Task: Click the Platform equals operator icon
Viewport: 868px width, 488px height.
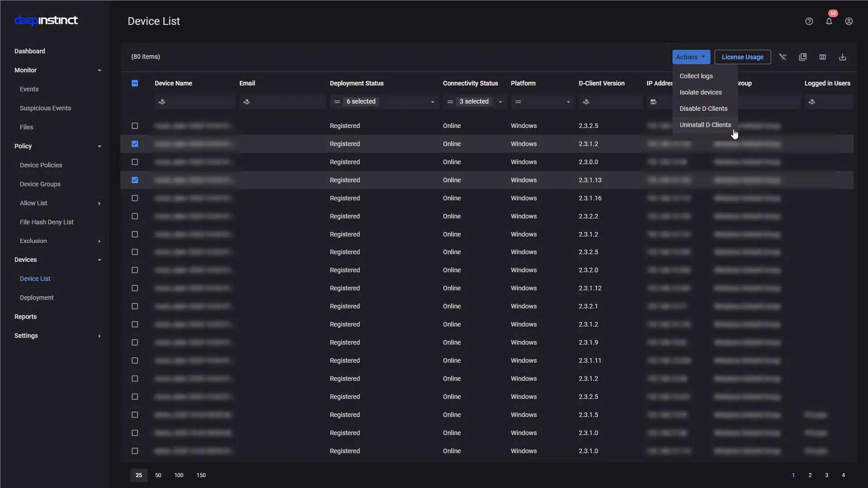Action: [x=518, y=102]
